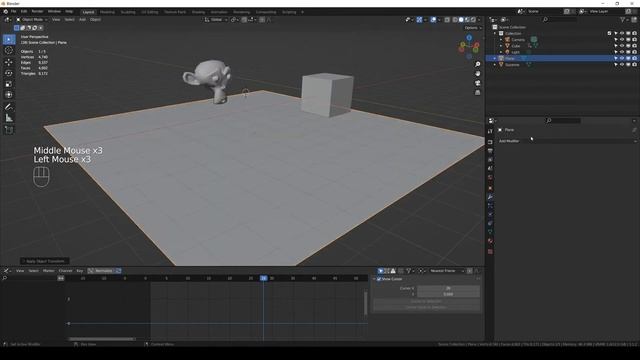Click the Blender logo menu icon
Screen dimensions: 640x360
[x=5, y=11]
